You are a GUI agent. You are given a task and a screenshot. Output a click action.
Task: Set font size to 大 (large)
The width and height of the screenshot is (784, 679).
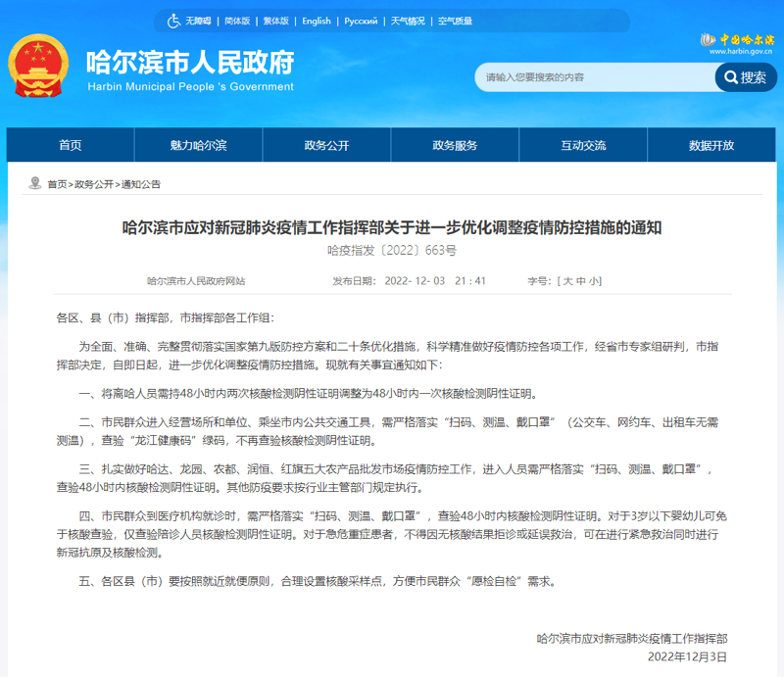tap(565, 281)
